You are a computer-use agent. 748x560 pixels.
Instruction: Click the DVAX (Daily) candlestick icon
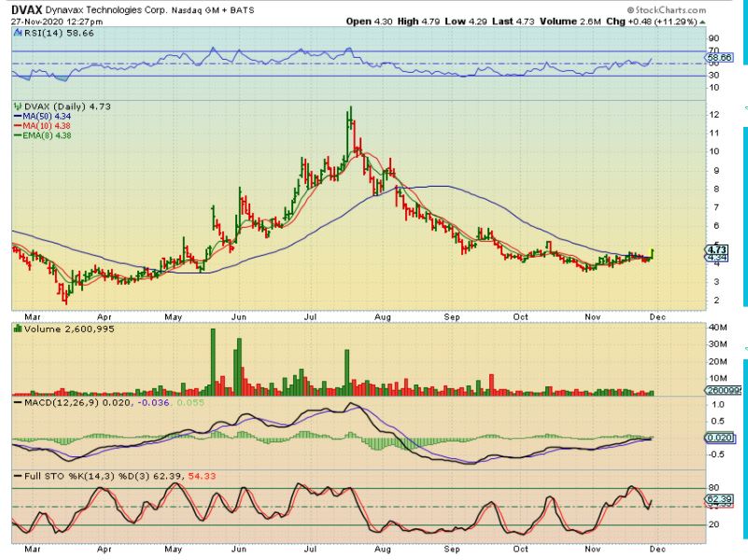(16, 107)
